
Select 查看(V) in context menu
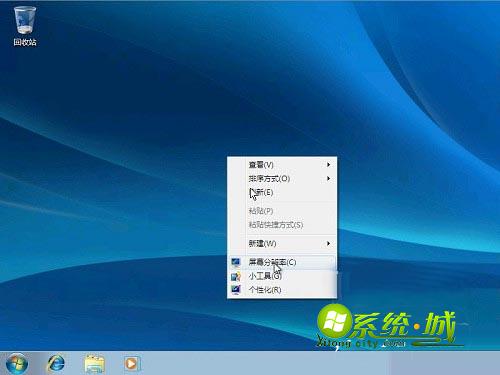[282, 165]
